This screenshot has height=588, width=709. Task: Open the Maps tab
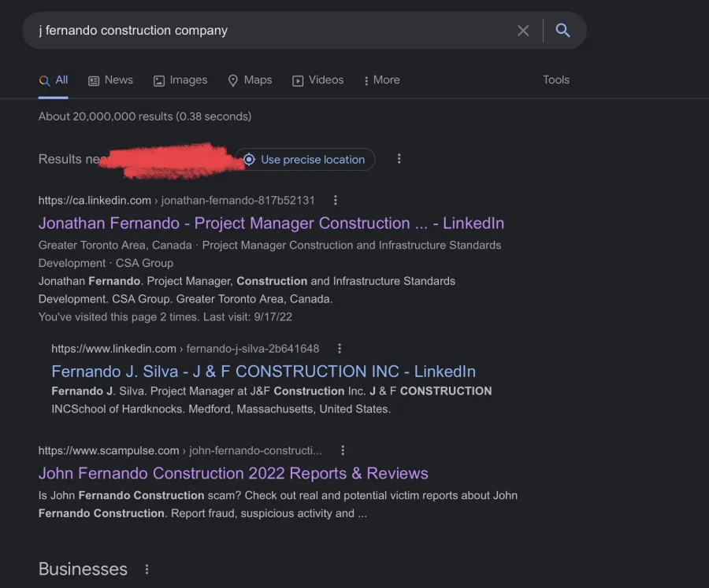coord(250,80)
